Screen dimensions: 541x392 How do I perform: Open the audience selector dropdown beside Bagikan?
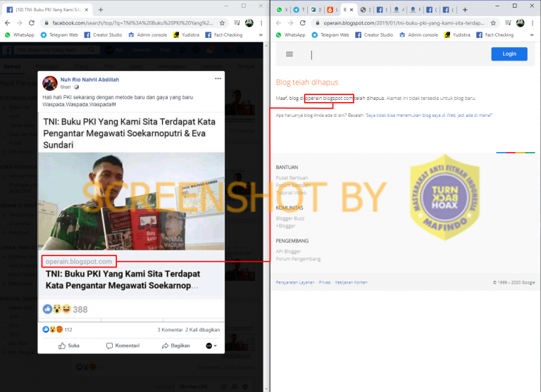[x=211, y=346]
